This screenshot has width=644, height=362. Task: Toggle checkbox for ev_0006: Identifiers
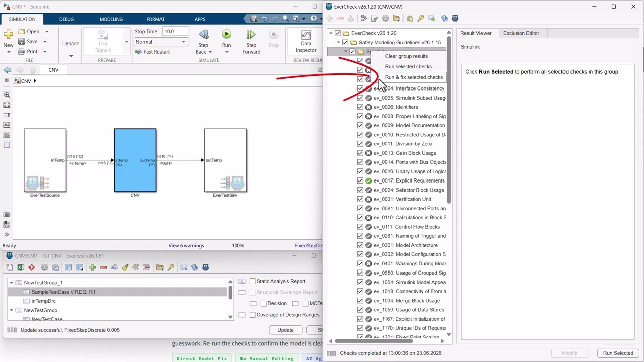click(360, 107)
